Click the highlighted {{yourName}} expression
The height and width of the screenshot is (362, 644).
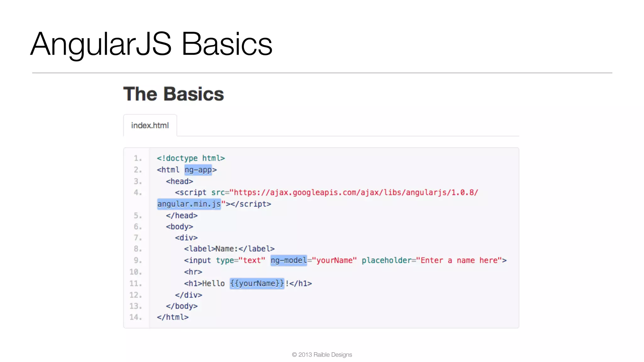click(257, 283)
